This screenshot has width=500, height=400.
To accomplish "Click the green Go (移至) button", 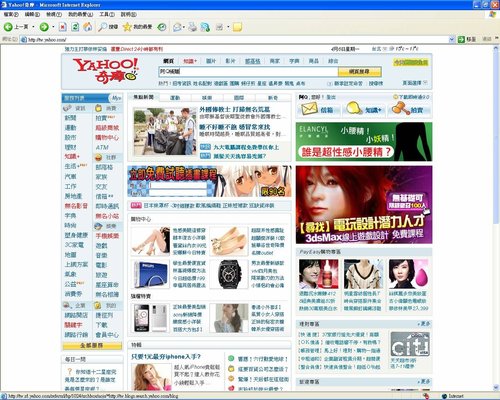I will point(467,39).
